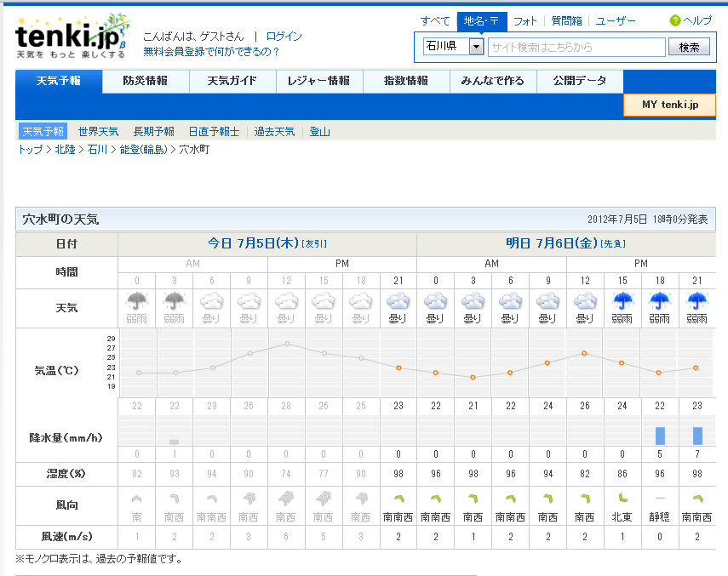Click today's 0:00 gray rain umbrella icon
This screenshot has width=728, height=576.
coord(136,302)
